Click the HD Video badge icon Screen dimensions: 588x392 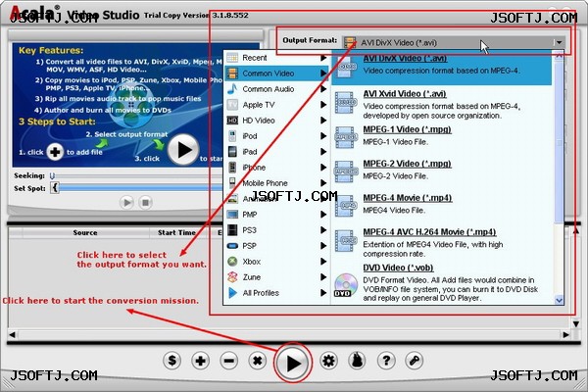[232, 121]
